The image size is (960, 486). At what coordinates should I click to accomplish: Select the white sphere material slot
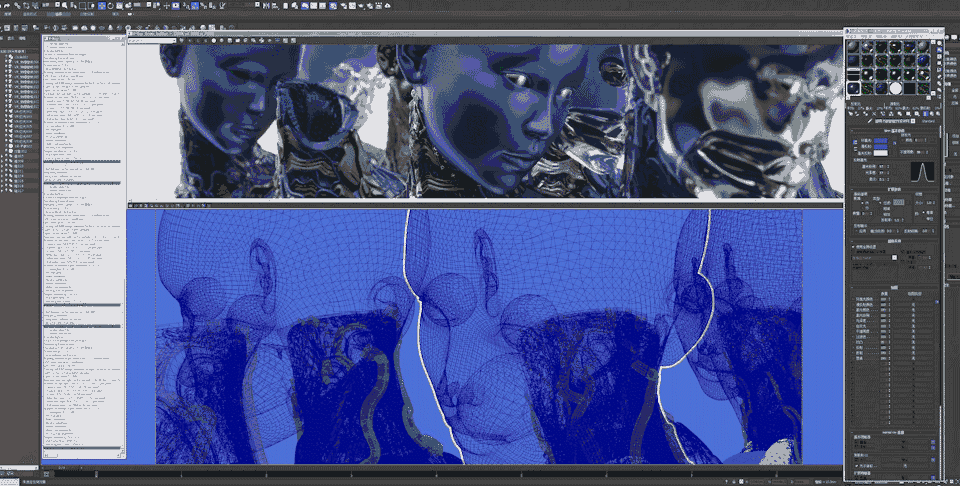click(x=896, y=88)
